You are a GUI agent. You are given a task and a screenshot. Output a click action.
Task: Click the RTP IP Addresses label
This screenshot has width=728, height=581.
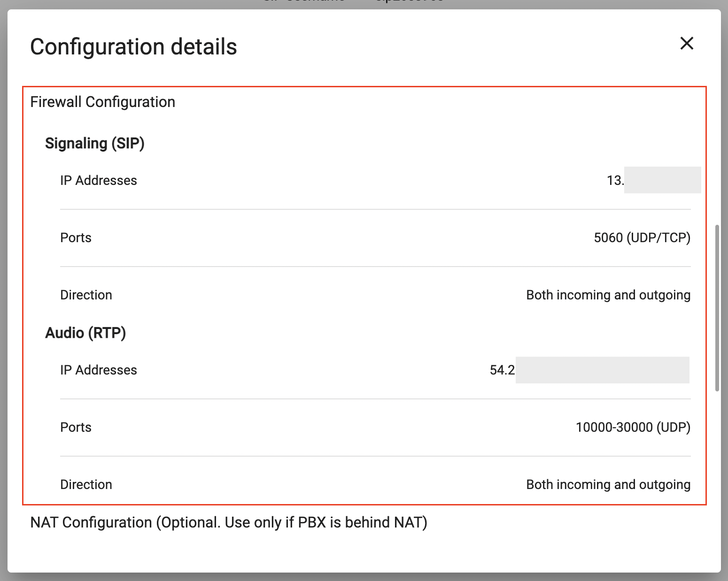click(99, 370)
